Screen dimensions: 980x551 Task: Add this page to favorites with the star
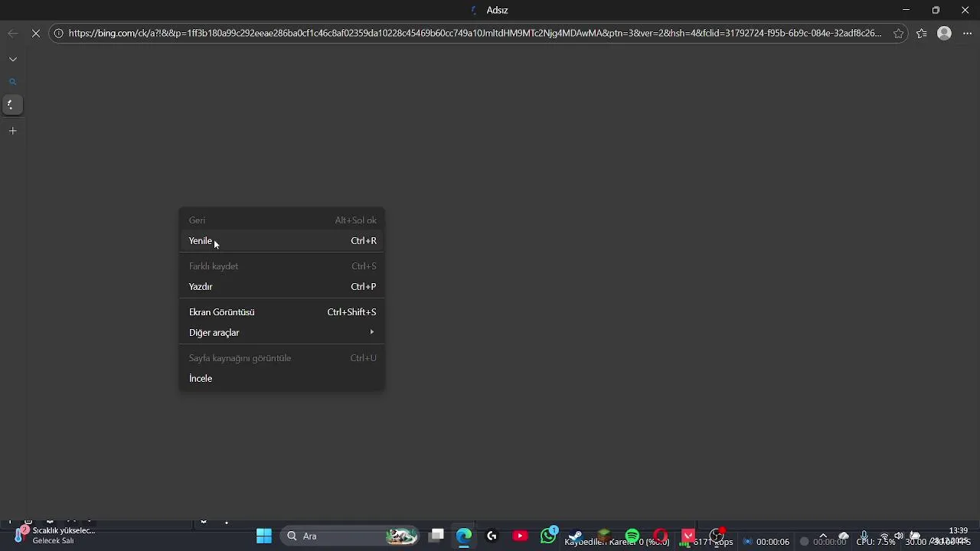coord(898,33)
